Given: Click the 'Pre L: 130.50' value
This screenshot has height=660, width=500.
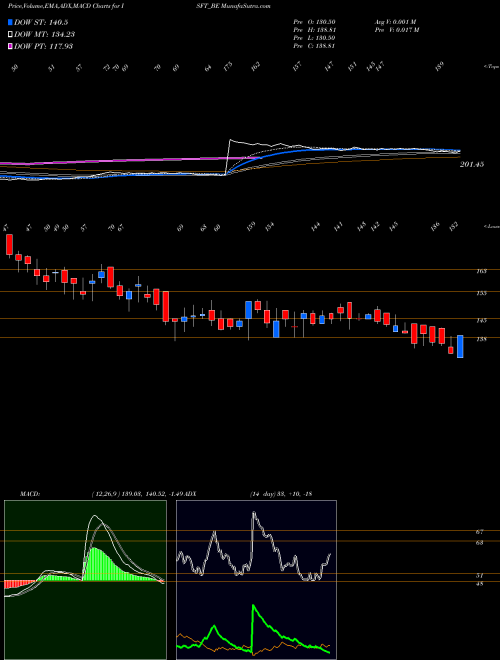Looking at the screenshot, I should (x=314, y=38).
